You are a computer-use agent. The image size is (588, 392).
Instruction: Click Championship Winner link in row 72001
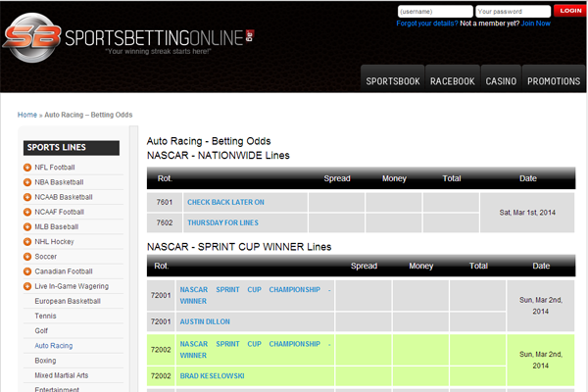click(x=255, y=295)
